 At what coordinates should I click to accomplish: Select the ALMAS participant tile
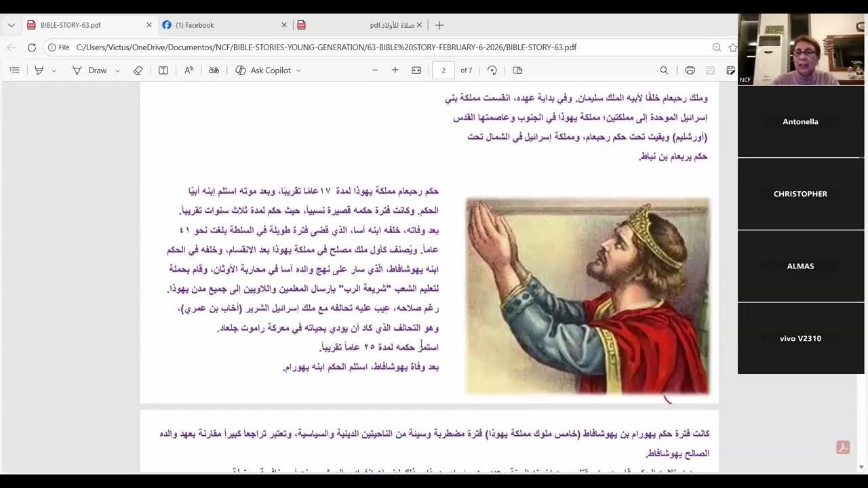pos(801,266)
